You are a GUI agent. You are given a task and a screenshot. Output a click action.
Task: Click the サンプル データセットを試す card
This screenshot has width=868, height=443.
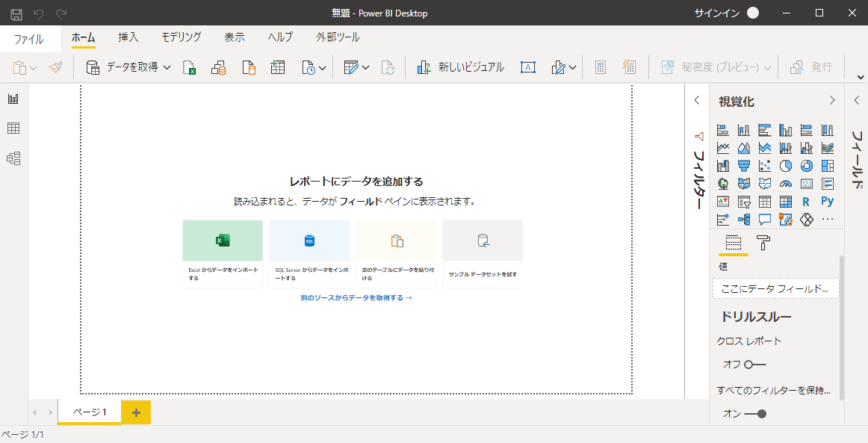pos(483,254)
